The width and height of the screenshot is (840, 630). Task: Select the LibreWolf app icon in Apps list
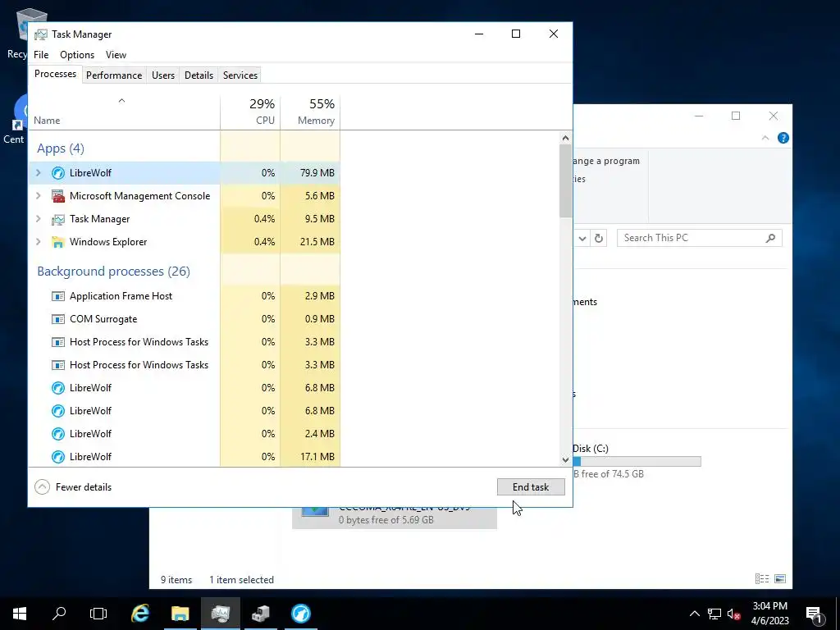[58, 173]
